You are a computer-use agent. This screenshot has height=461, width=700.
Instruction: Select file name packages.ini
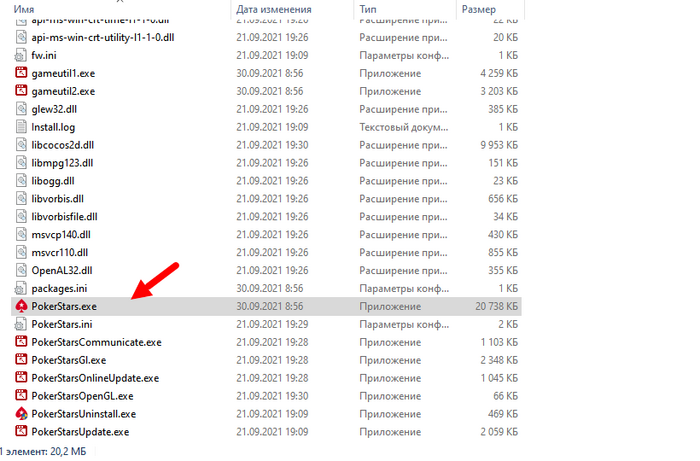click(x=59, y=289)
